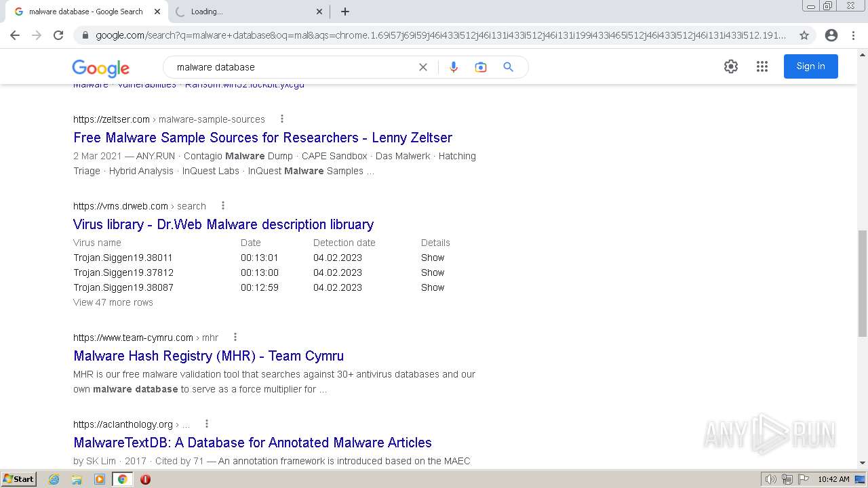Open the Windows Start menu
This screenshot has width=868, height=488.
click(x=19, y=479)
